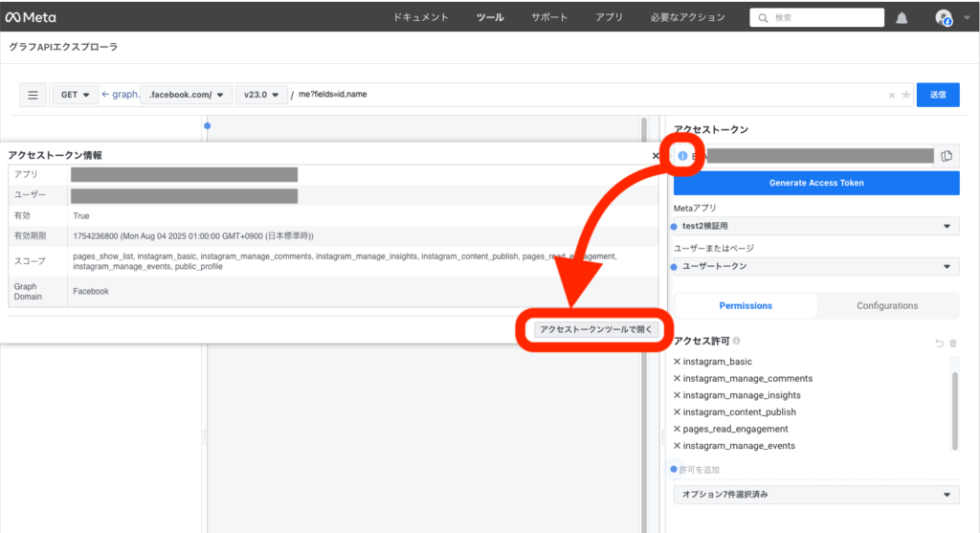The image size is (980, 533).
Task: Expand the account arrow beside the avatar
Action: [x=967, y=17]
